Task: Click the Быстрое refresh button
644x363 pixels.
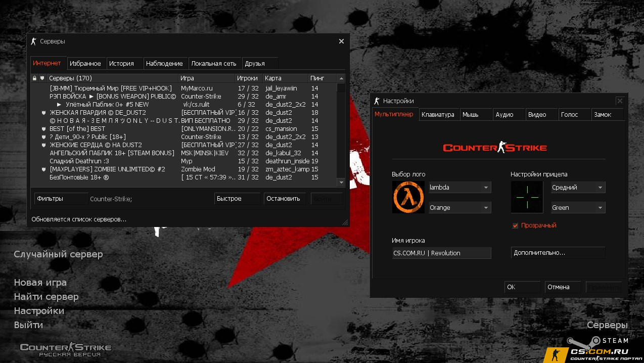Action: [238, 199]
